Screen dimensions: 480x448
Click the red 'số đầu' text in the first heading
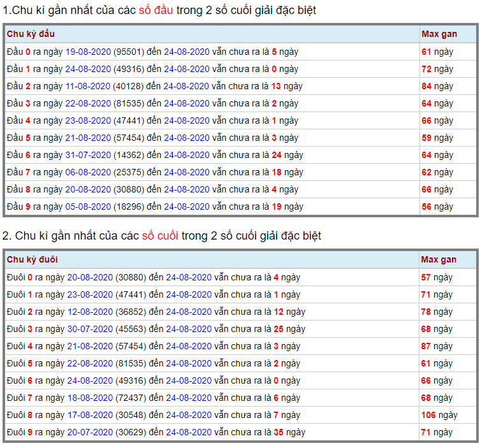tap(156, 10)
